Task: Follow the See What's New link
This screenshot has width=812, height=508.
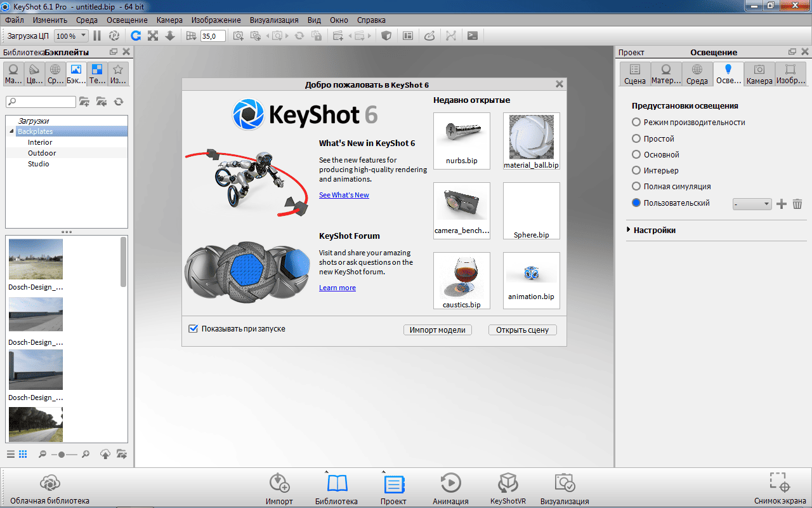Action: pyautogui.click(x=344, y=195)
